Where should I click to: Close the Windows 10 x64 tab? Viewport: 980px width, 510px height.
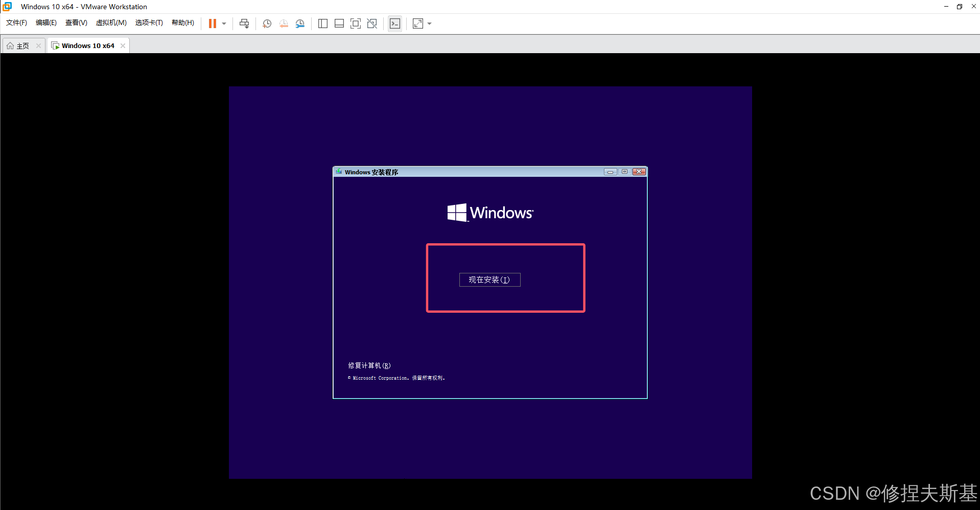click(x=123, y=45)
